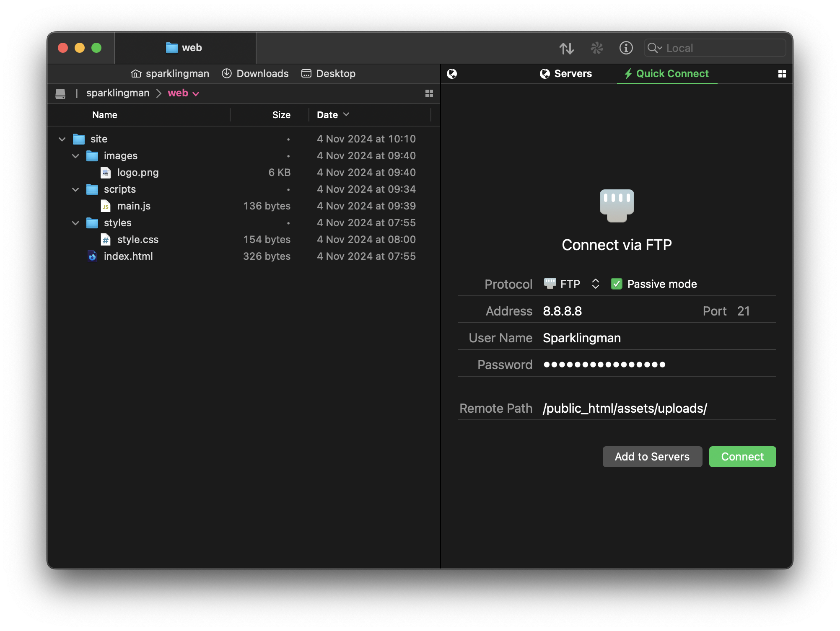Click the local drive icon in path bar
The height and width of the screenshot is (631, 840).
60,93
